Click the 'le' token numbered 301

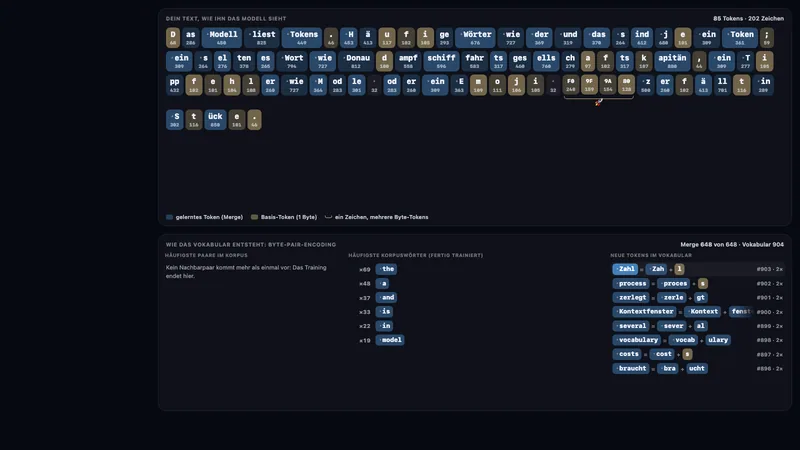(357, 84)
